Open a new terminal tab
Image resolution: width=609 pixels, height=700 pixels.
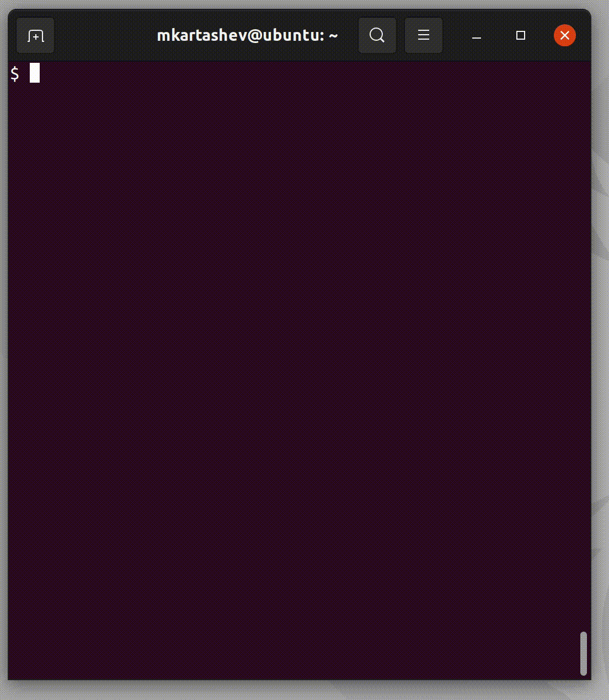coord(35,36)
